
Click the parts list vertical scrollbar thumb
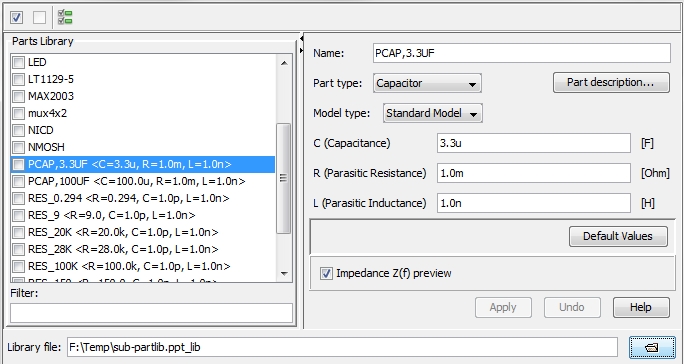click(284, 179)
